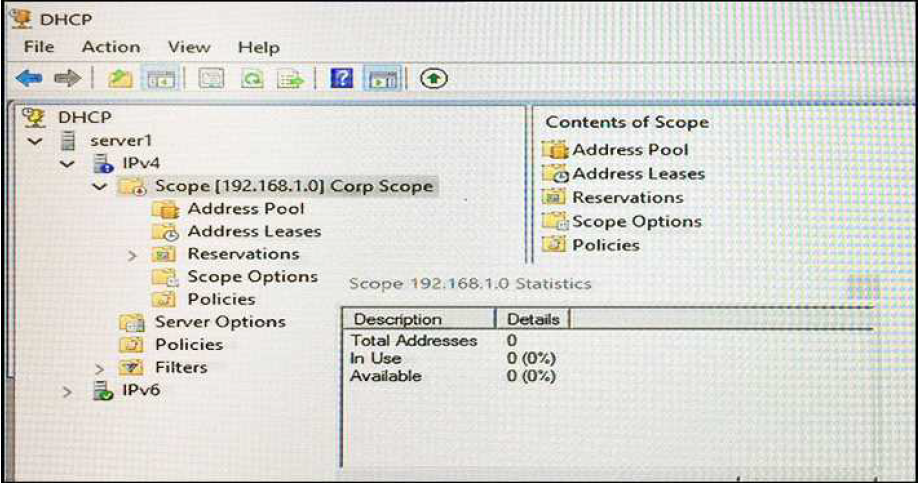Click the Available statistics row
Image resolution: width=918 pixels, height=483 pixels.
pos(453,375)
